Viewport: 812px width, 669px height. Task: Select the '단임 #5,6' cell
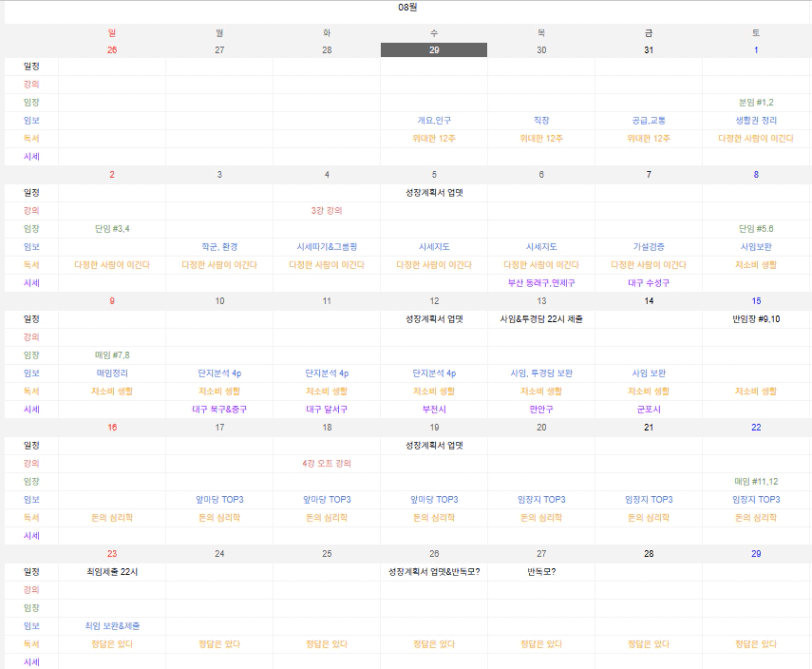(x=756, y=229)
